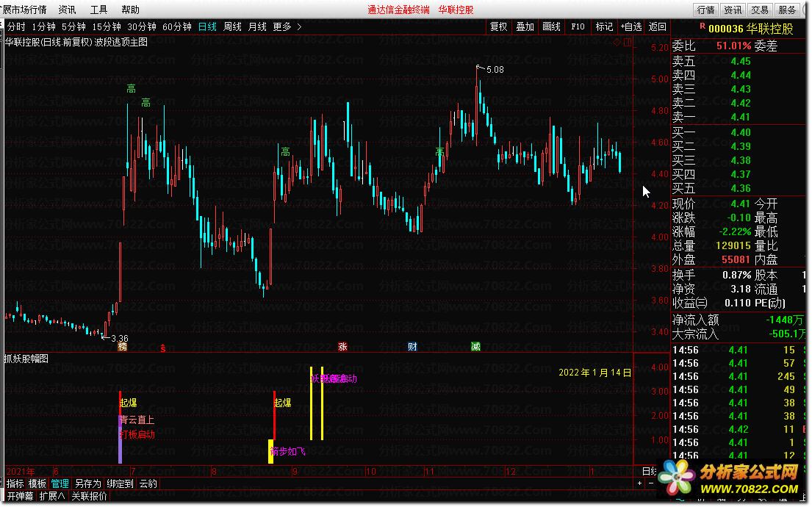Image resolution: width=812 pixels, height=507 pixels.
Task: Expand the 扩展∧ panel
Action: pyautogui.click(x=52, y=496)
